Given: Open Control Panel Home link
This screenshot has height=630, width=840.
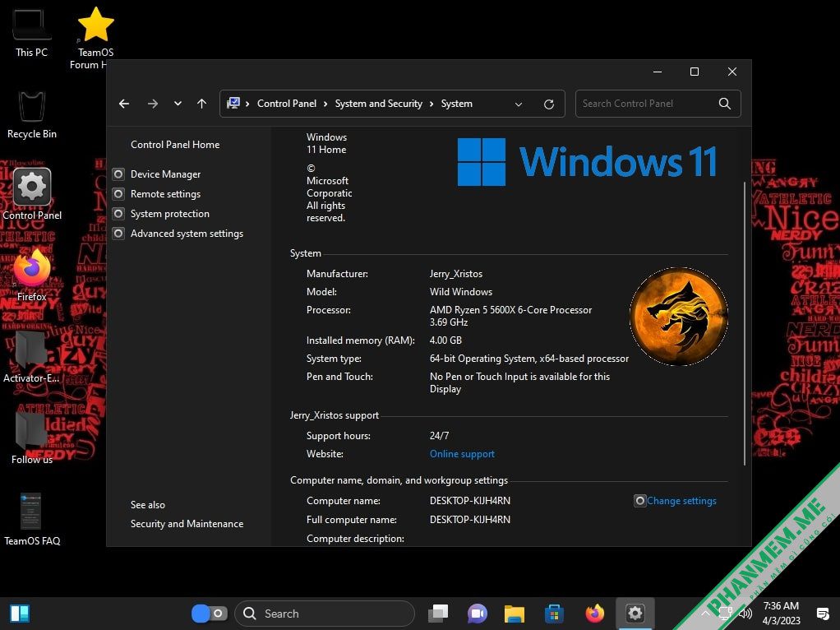Looking at the screenshot, I should (175, 144).
